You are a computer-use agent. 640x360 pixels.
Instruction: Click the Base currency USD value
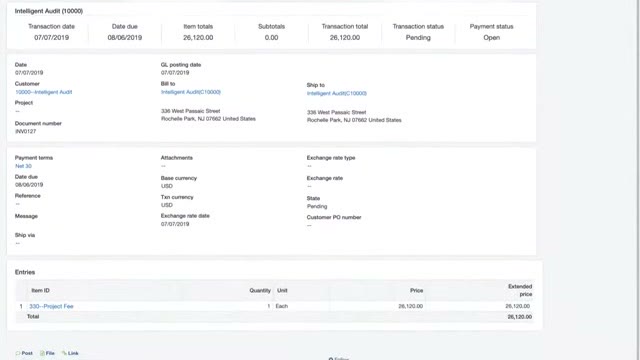(167, 186)
